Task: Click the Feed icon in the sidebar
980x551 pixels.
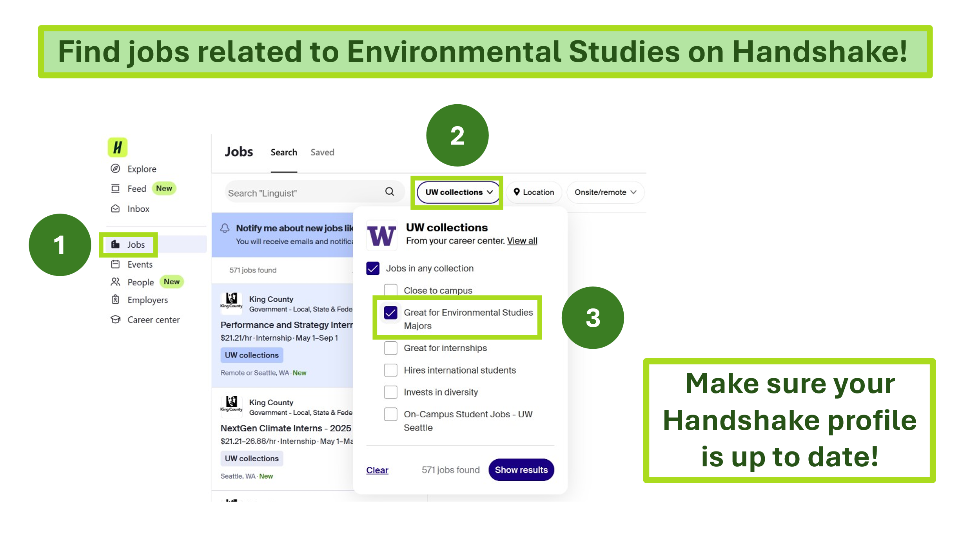Action: tap(115, 188)
